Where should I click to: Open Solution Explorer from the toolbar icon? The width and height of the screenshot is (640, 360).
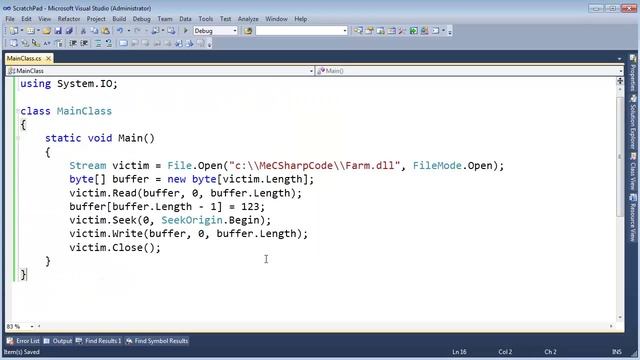(358, 31)
